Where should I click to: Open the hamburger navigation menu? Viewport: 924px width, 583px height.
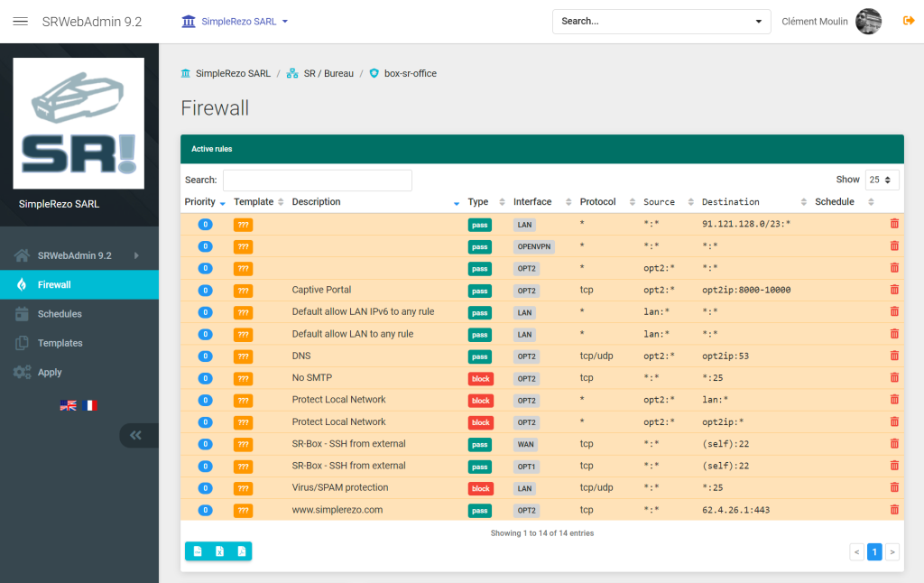pyautogui.click(x=21, y=22)
